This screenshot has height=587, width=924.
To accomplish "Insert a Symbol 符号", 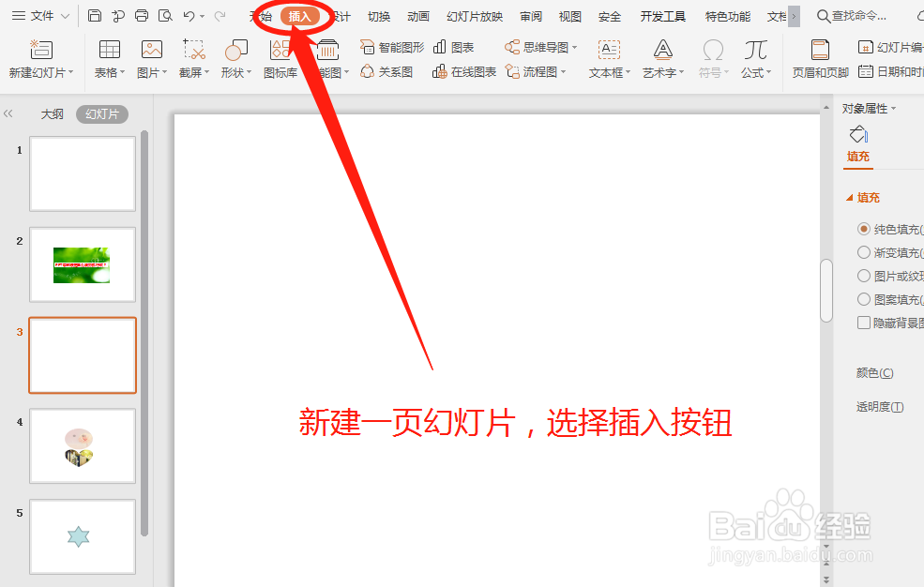I will pyautogui.click(x=714, y=59).
